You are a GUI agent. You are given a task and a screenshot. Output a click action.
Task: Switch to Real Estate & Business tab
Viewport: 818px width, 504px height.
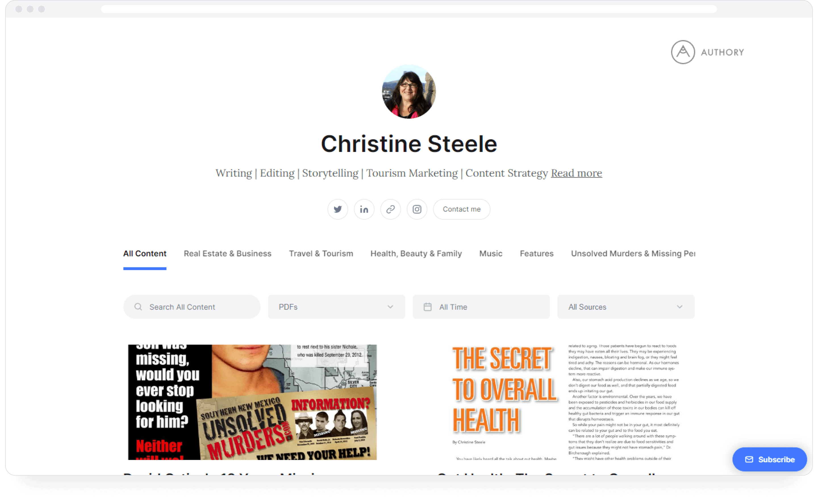click(228, 254)
